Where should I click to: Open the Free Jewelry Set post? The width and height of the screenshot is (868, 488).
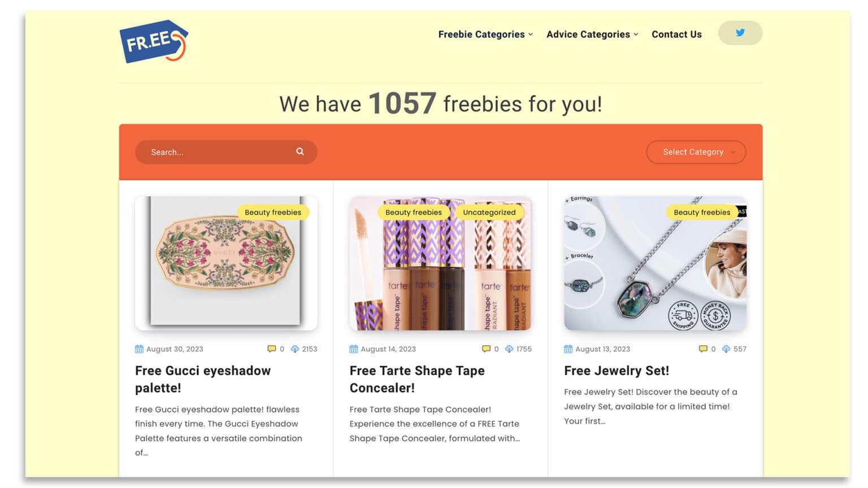[616, 371]
